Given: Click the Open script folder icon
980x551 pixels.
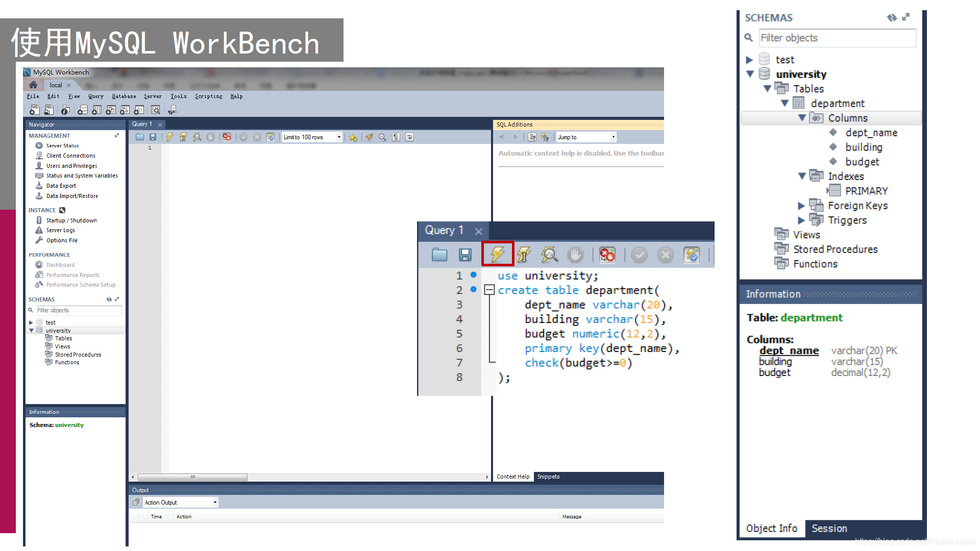Looking at the screenshot, I should pyautogui.click(x=439, y=254).
